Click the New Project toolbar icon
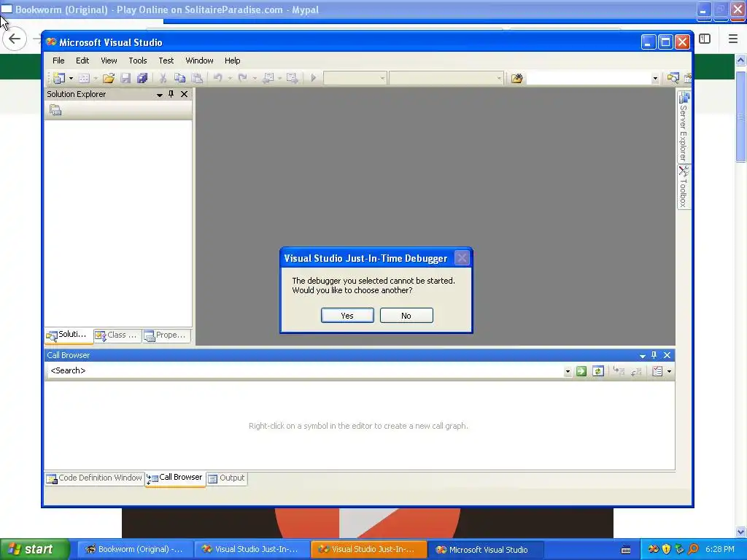This screenshot has width=747, height=560. [x=59, y=78]
